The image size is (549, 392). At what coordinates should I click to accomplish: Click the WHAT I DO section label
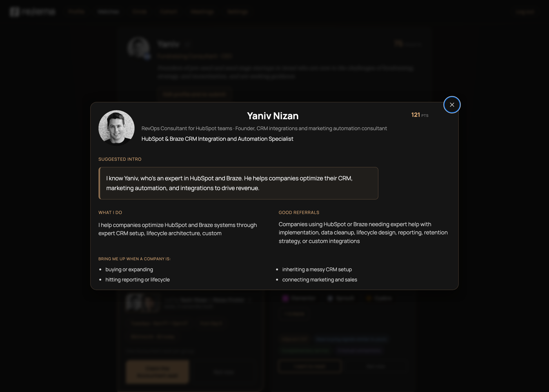click(110, 212)
